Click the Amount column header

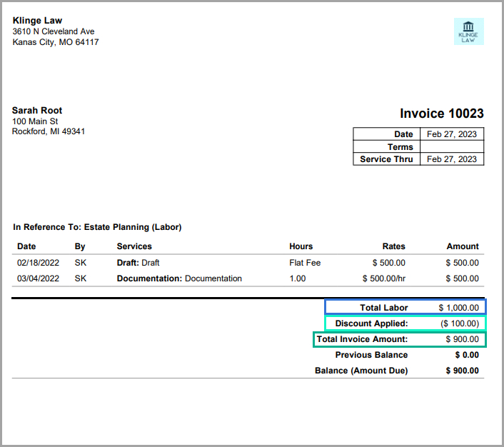[x=463, y=246]
